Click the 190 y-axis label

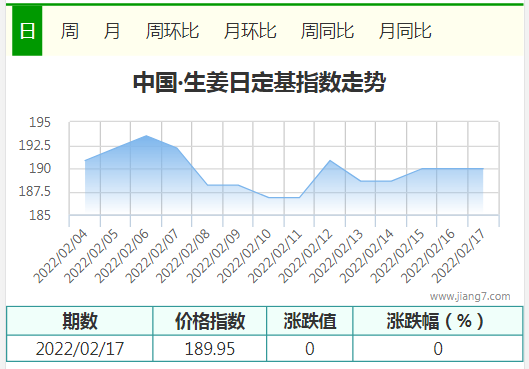click(x=40, y=168)
